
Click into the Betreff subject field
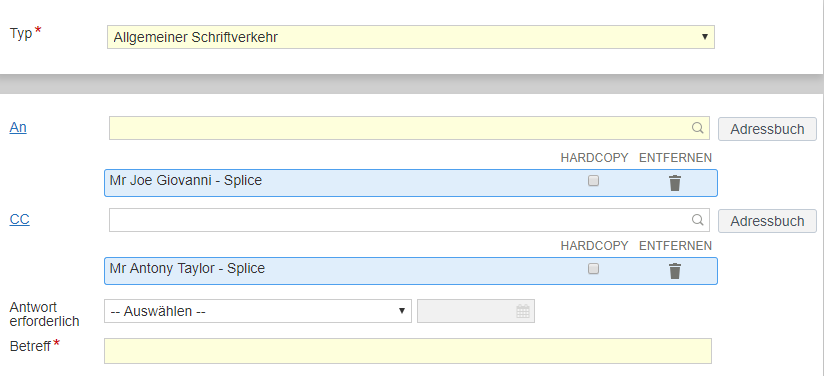(x=408, y=351)
